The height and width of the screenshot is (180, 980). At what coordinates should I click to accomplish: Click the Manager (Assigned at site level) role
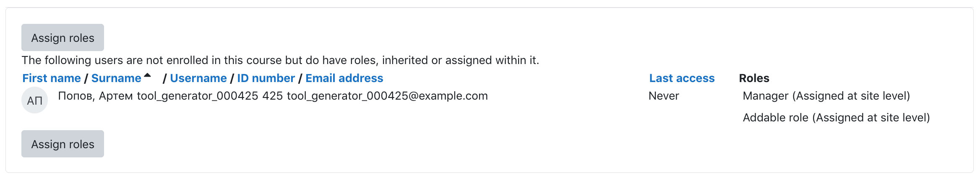pyautogui.click(x=826, y=96)
